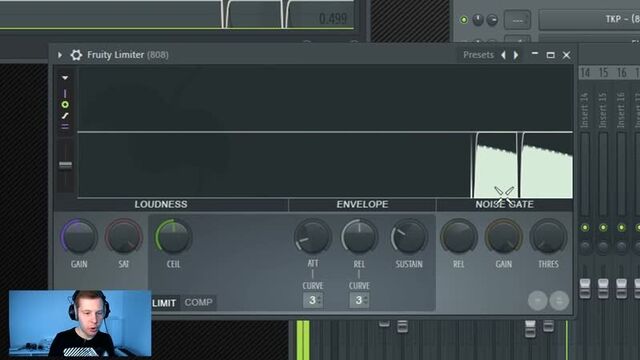This screenshot has width=640, height=360.
Task: Toggle the diagonal line display option
Action: (65, 116)
